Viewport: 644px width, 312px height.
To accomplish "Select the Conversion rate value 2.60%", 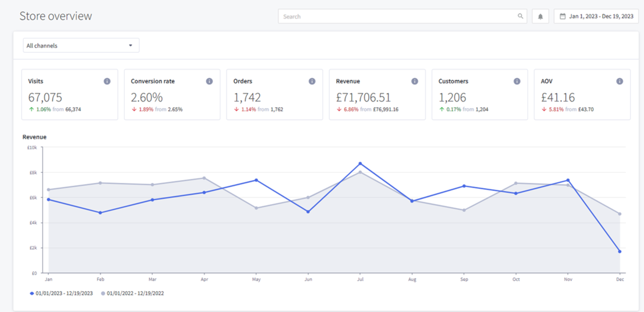I will (147, 98).
